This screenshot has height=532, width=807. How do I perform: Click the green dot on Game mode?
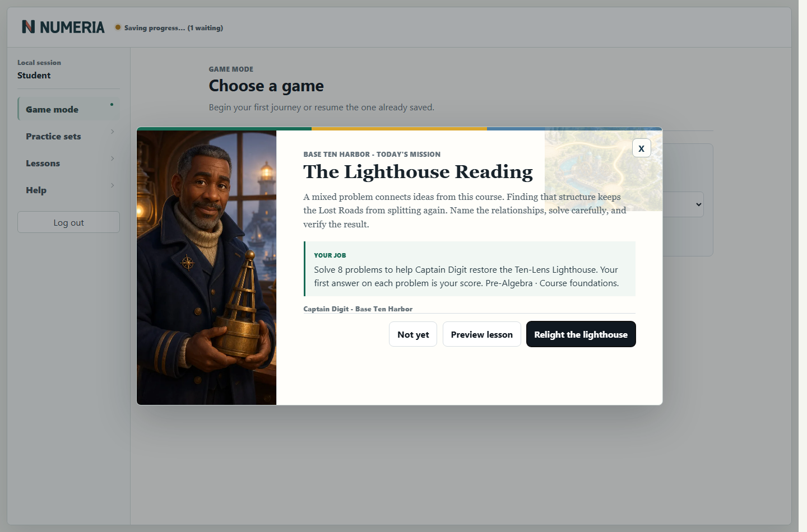coord(112,104)
